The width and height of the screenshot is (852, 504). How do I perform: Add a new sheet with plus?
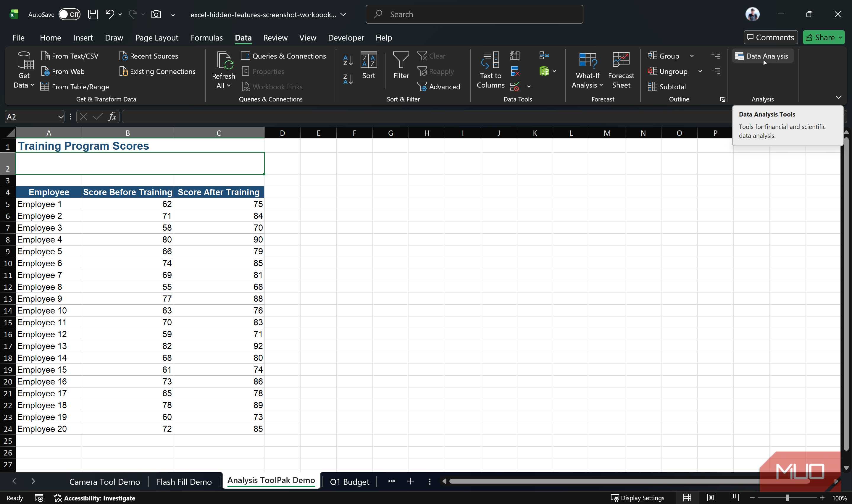(410, 481)
